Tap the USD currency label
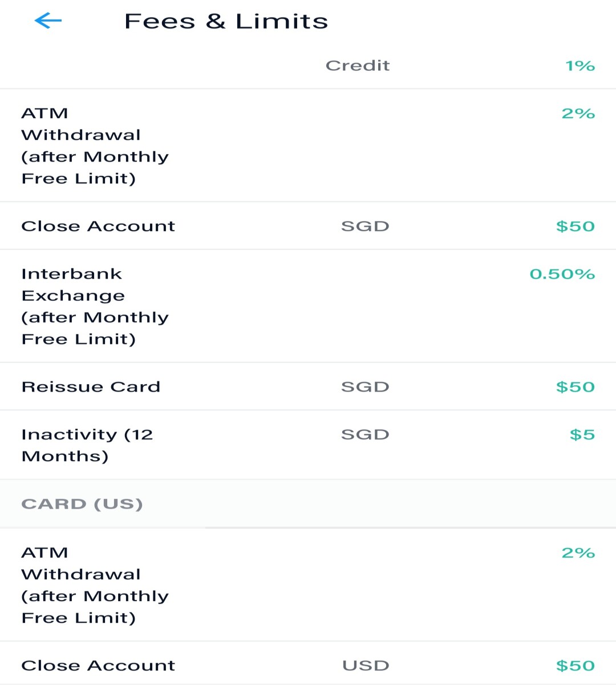This screenshot has width=616, height=685. coord(366,666)
